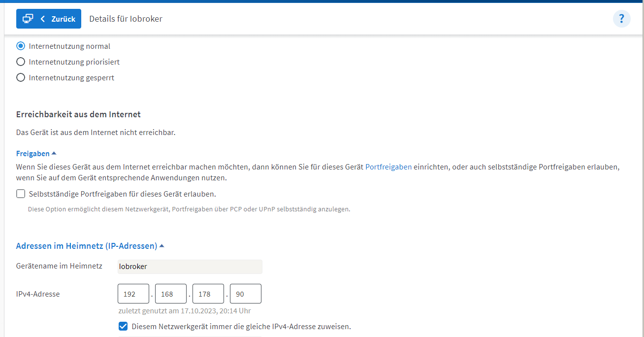
Task: Click the 'Gerätename im Heimnetz' label
Action: click(x=59, y=266)
